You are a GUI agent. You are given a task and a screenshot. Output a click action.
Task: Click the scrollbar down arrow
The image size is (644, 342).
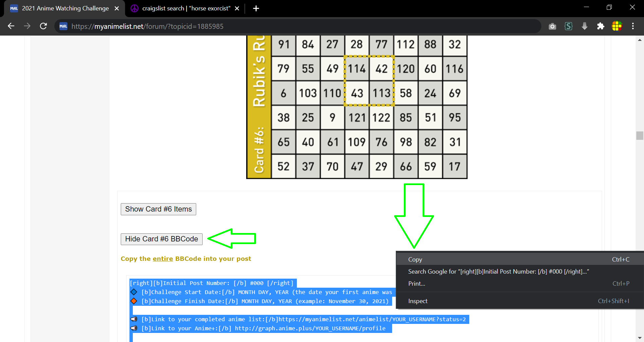click(640, 338)
